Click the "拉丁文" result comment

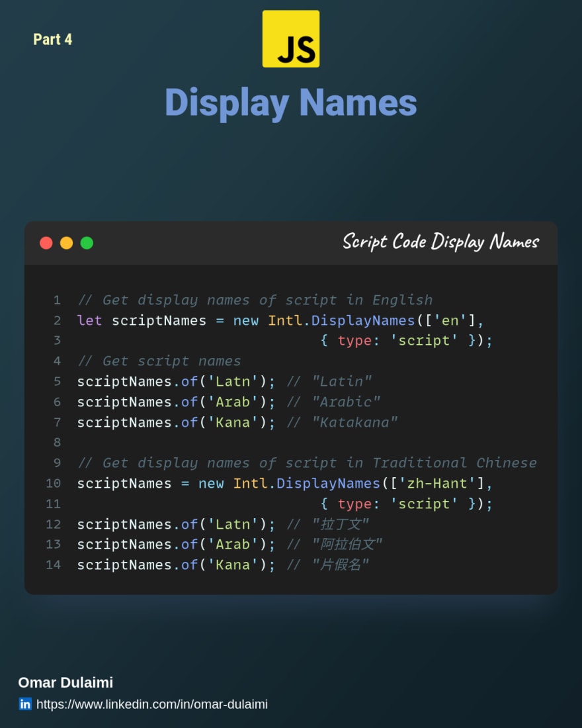(328, 524)
